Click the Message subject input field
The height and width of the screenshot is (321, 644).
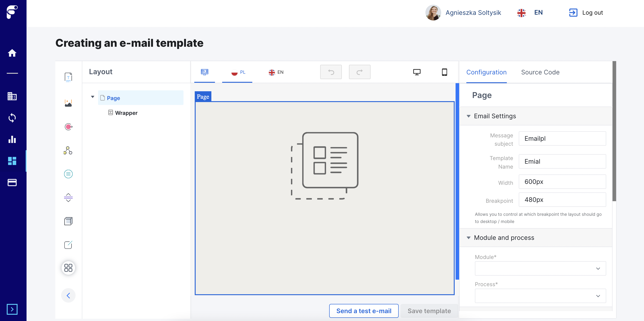tap(562, 138)
